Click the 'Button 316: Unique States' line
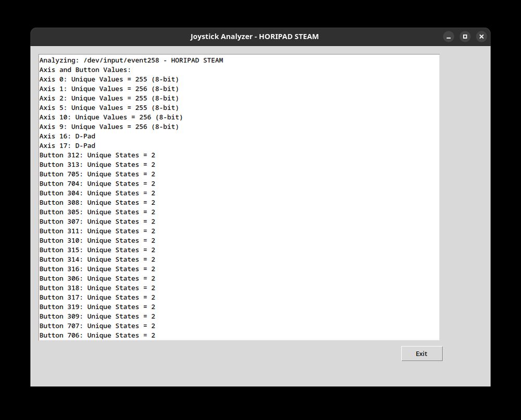This screenshot has height=420, width=521. [x=97, y=269]
